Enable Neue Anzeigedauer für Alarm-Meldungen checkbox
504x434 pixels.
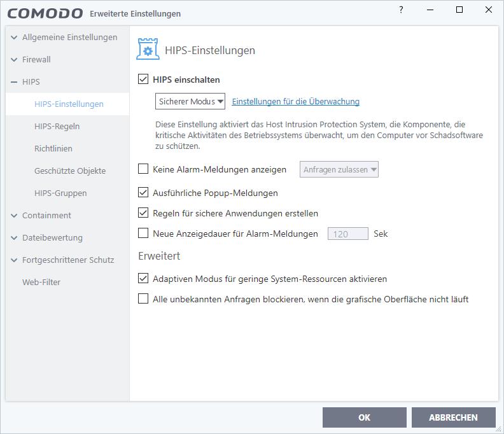(143, 233)
